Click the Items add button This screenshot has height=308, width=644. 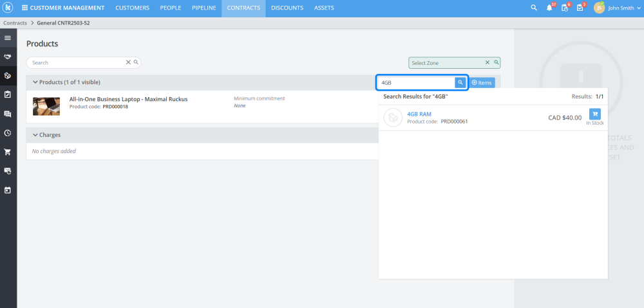coord(482,82)
